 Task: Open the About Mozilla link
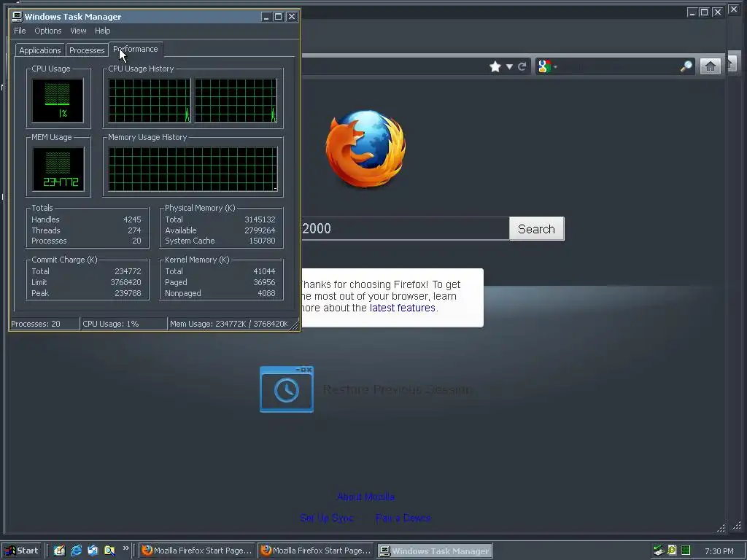365,497
